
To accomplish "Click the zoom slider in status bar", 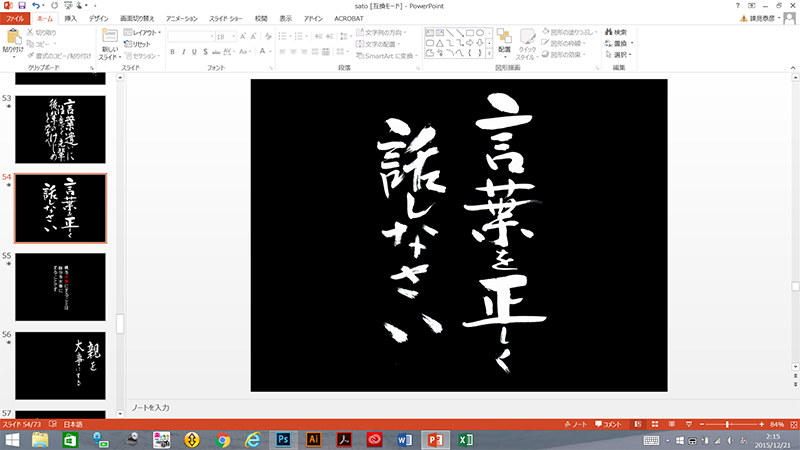I will pyautogui.click(x=727, y=425).
